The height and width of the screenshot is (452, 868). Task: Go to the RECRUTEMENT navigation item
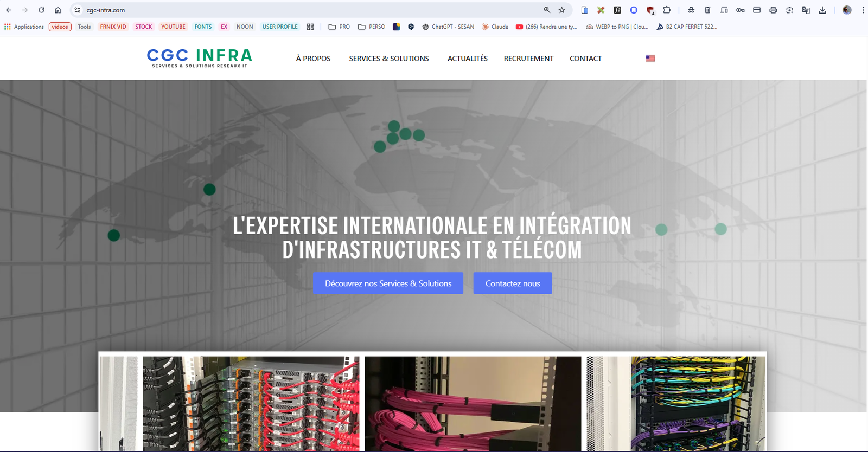coord(528,59)
